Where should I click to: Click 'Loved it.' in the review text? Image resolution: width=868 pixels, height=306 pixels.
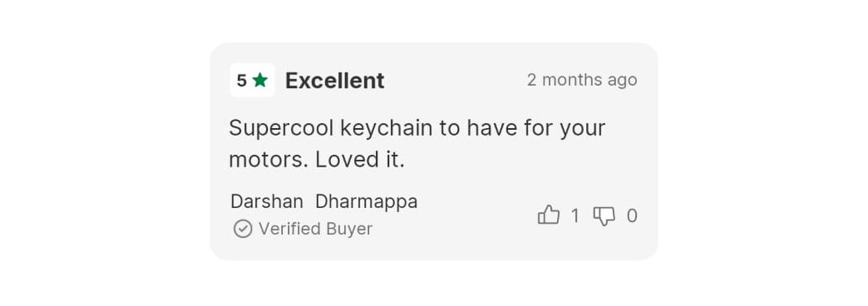360,160
